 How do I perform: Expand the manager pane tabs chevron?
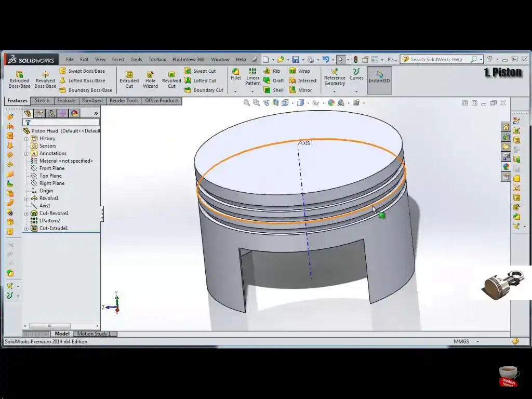coord(96,113)
